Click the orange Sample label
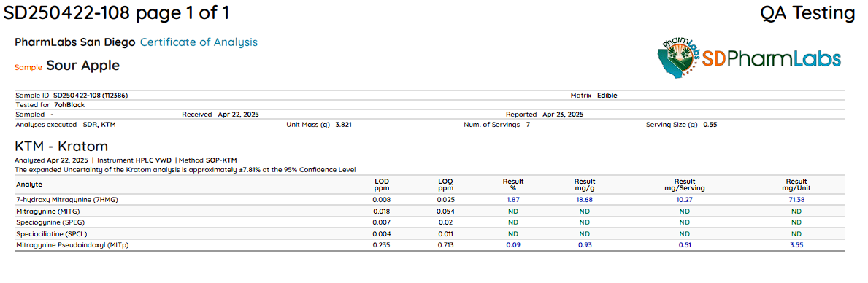This screenshot has width=868, height=283. click(28, 67)
